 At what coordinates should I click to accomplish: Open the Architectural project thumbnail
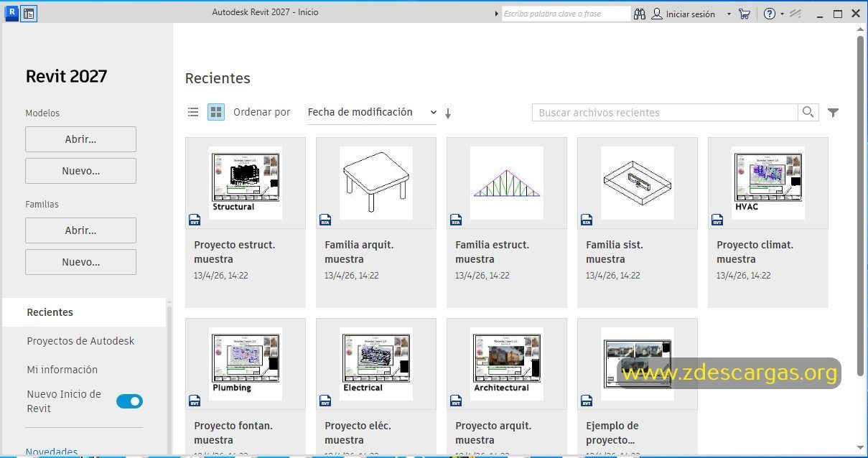pos(507,364)
